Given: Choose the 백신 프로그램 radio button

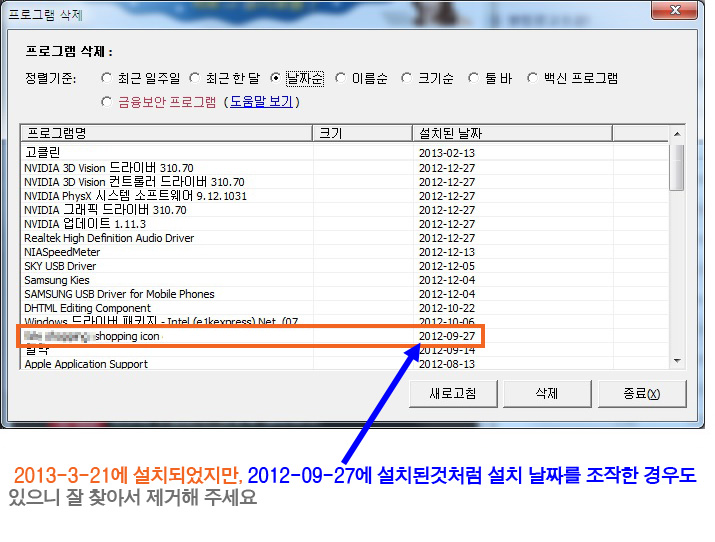Looking at the screenshot, I should coord(533,78).
